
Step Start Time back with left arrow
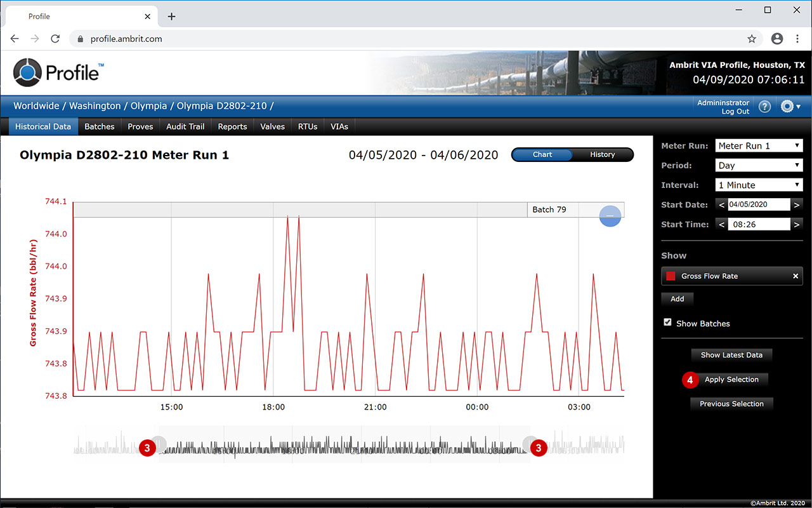point(721,224)
